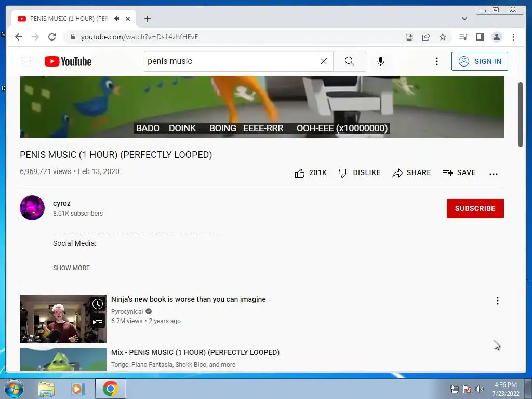Open Chrome three-dot menu
The image size is (532, 399).
(x=513, y=37)
